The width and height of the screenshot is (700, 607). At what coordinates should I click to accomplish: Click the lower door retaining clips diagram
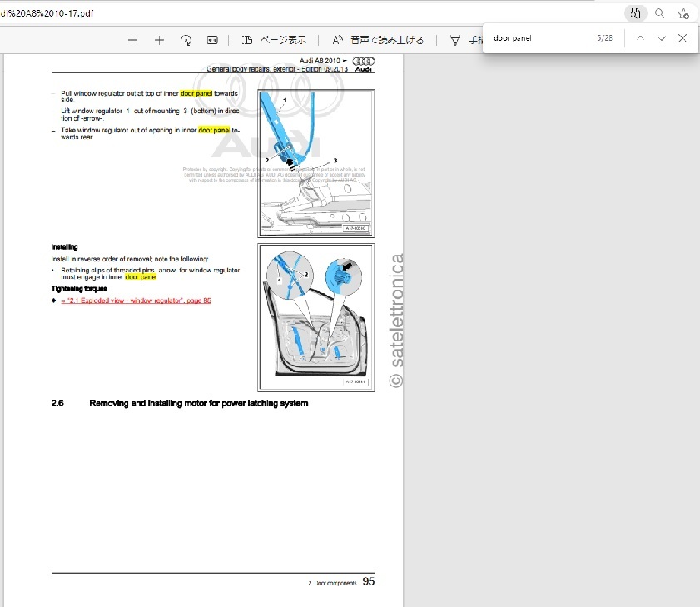coord(315,316)
